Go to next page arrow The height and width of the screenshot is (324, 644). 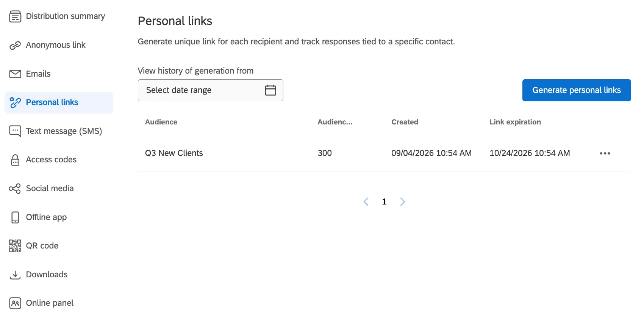click(402, 202)
